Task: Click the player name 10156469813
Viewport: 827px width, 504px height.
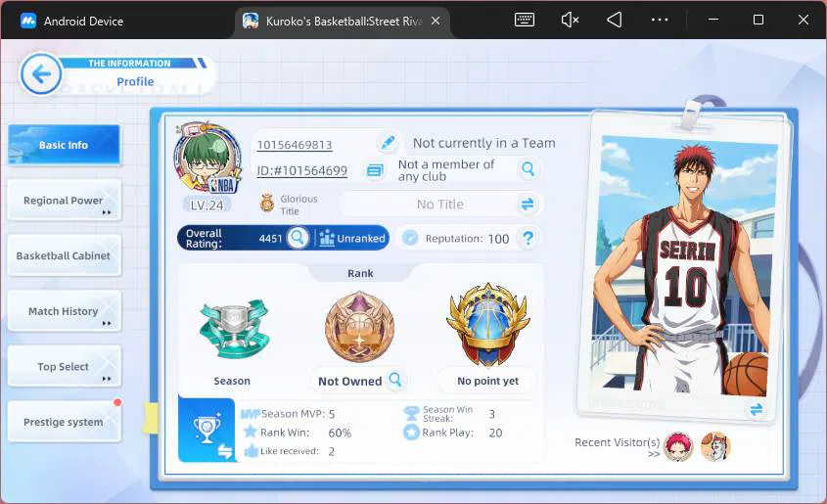Action: coord(295,145)
